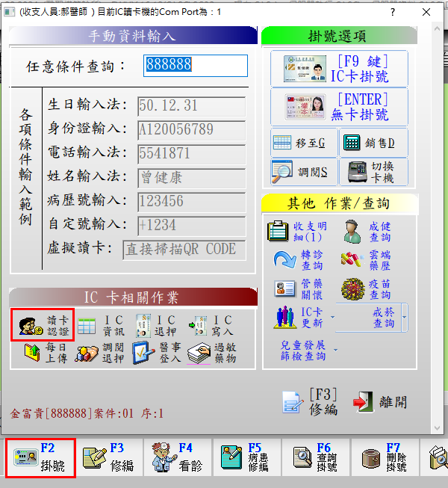Open 疫苗查詢 vaccine lookup
448x488 pixels.
coord(370,289)
